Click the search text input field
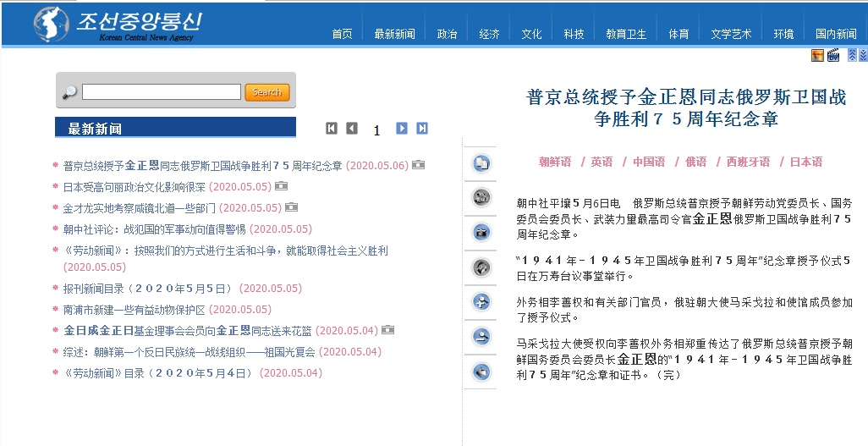 (x=162, y=92)
